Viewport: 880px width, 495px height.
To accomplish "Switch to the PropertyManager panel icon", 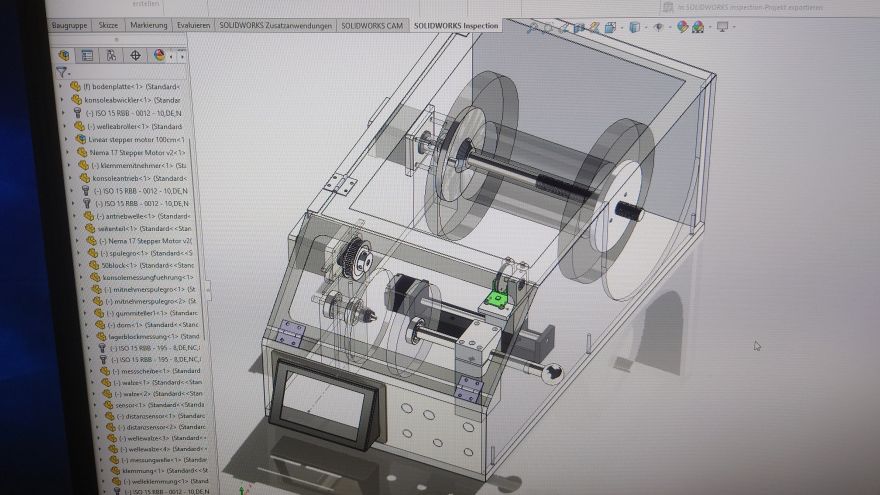I will 88,55.
